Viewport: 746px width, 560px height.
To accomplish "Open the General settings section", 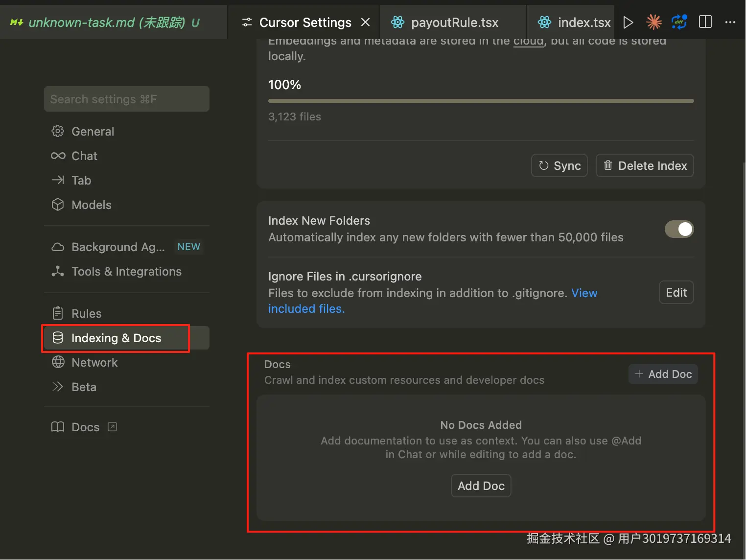I will [126, 131].
